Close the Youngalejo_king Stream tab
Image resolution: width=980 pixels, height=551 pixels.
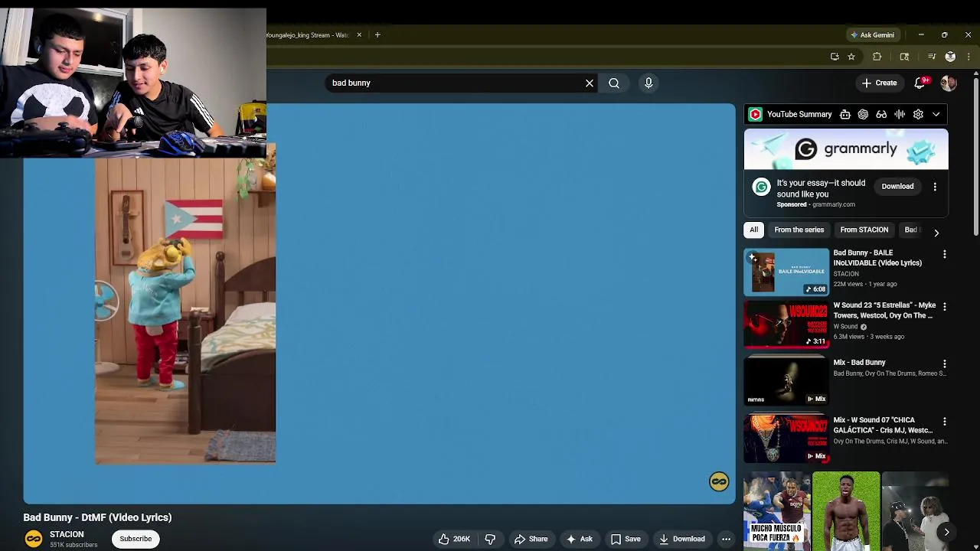point(359,35)
